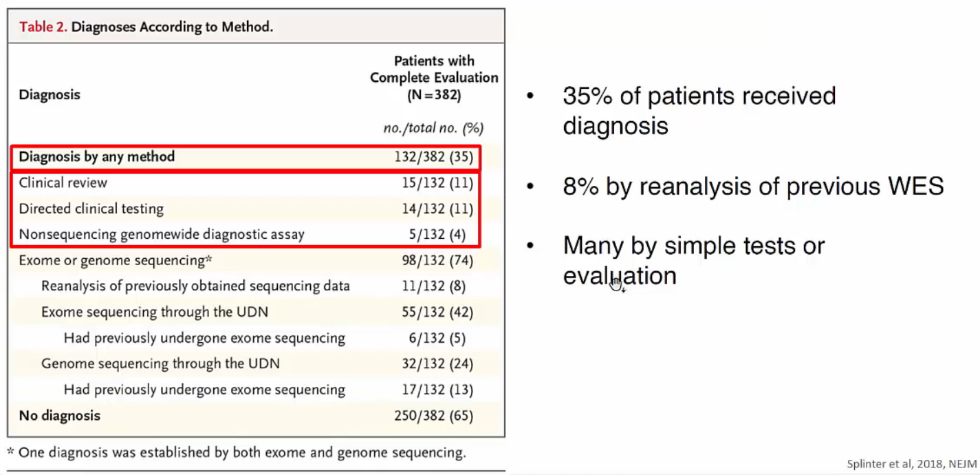
Task: Select 'Nonsequencing genomewide diagnostic assay' row
Action: click(x=246, y=235)
